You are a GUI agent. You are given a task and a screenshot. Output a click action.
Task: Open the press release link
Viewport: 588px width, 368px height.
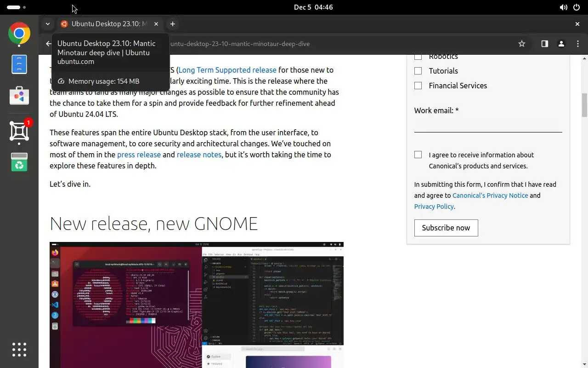click(139, 155)
